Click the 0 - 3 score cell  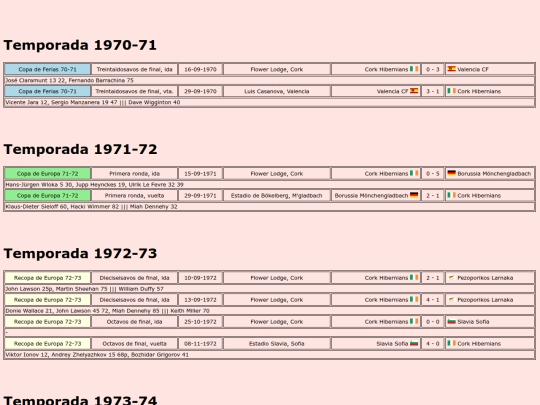point(433,69)
